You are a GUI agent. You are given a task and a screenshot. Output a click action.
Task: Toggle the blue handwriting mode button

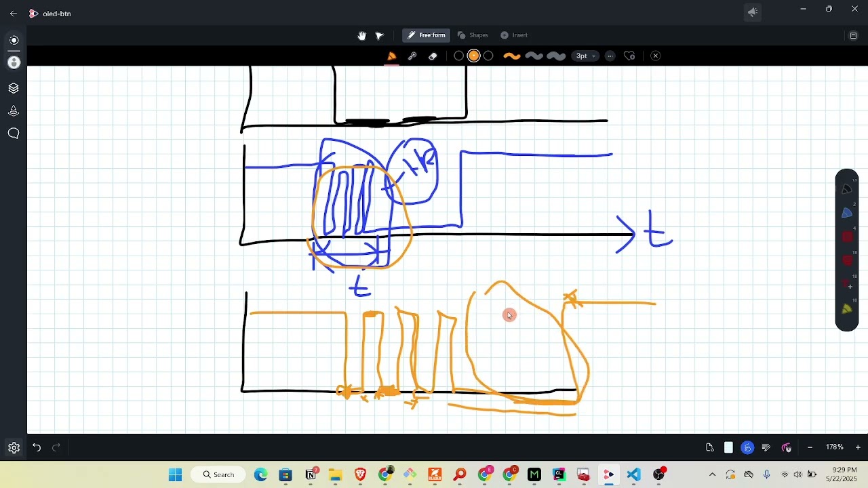747,447
